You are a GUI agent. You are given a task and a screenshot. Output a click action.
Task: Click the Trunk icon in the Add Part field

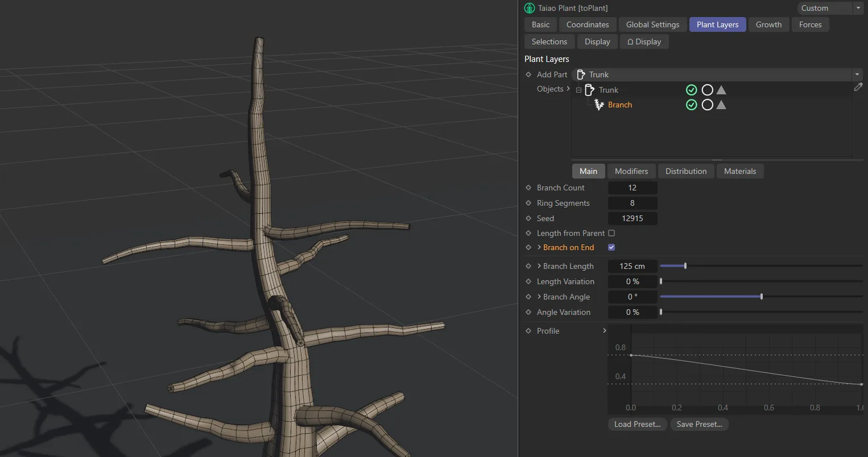(581, 74)
